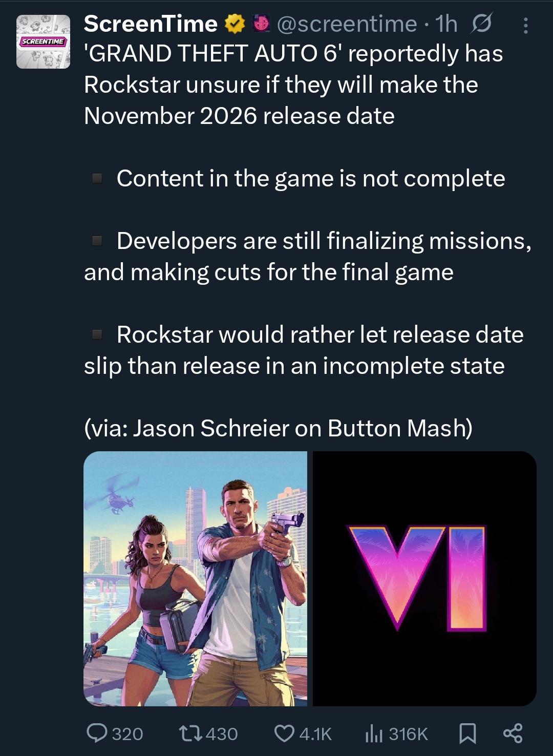Open the VI logo image
This screenshot has width=553, height=756.
(424, 578)
